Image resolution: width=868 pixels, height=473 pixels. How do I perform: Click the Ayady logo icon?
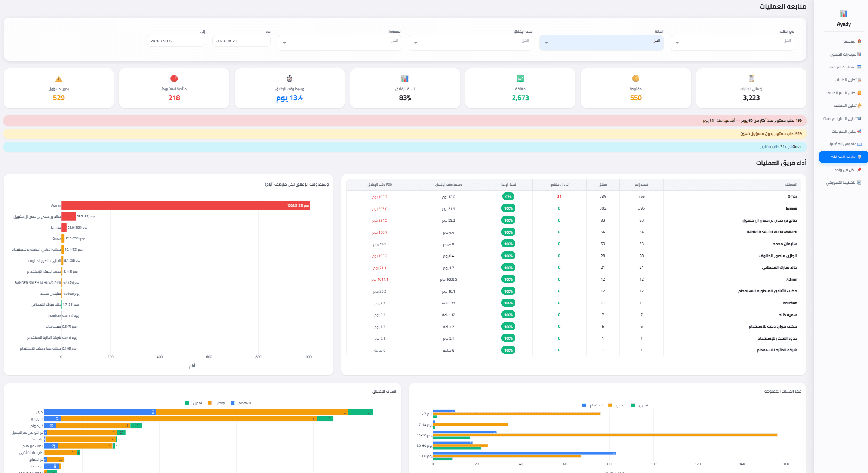tap(843, 14)
